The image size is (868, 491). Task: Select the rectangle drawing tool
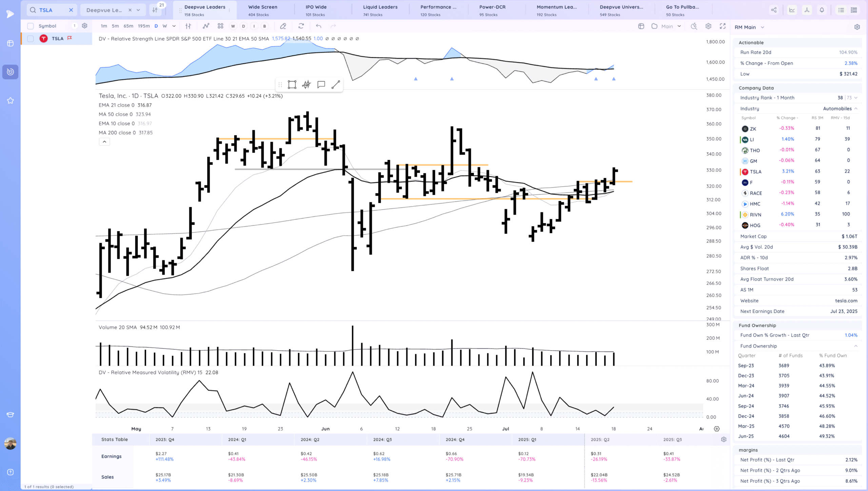coord(292,85)
